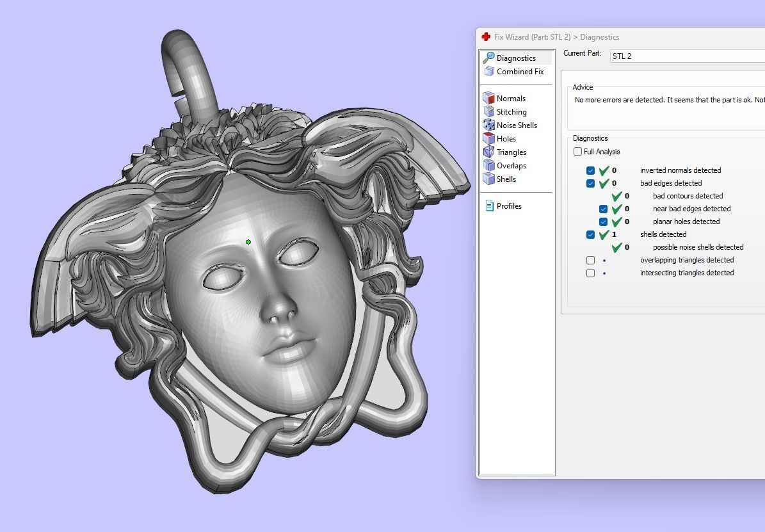Switch to the Triangles page
Viewport: 765px width, 532px height.
coord(511,152)
